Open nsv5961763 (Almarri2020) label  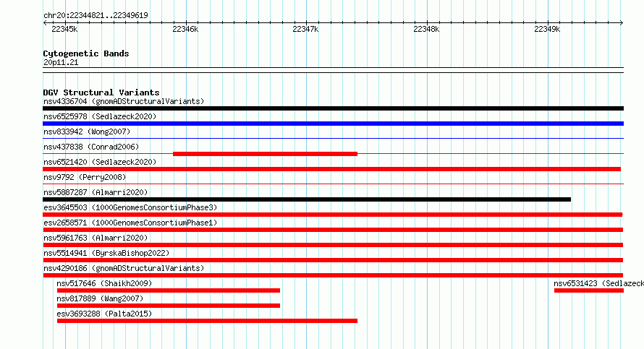(96, 238)
